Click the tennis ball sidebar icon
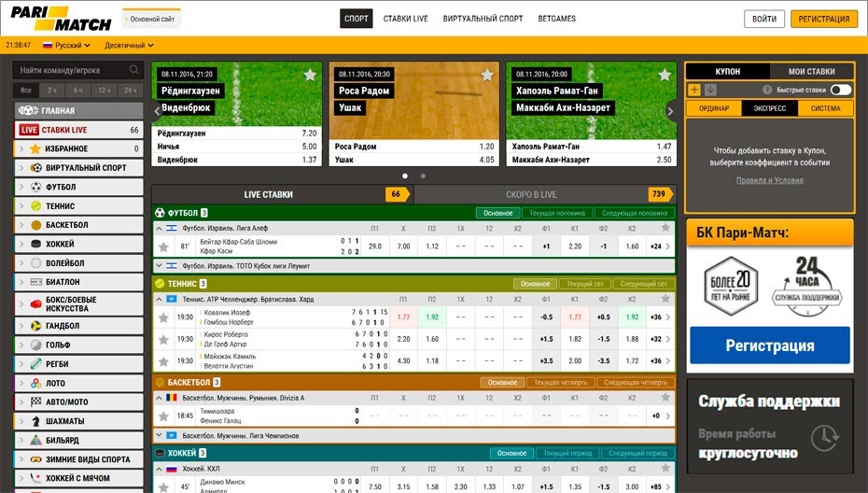 (36, 205)
